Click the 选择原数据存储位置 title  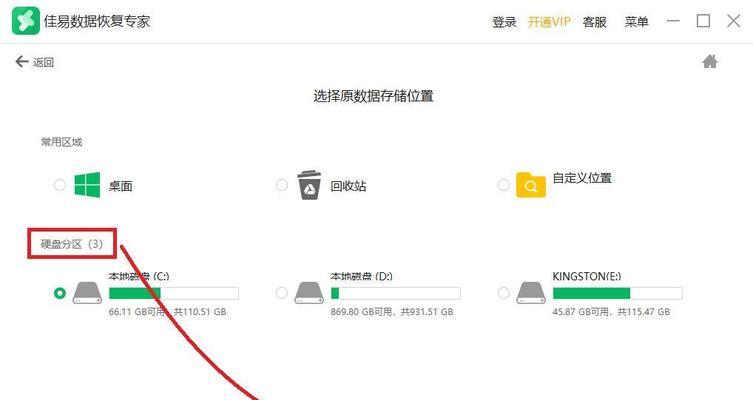coord(374,96)
